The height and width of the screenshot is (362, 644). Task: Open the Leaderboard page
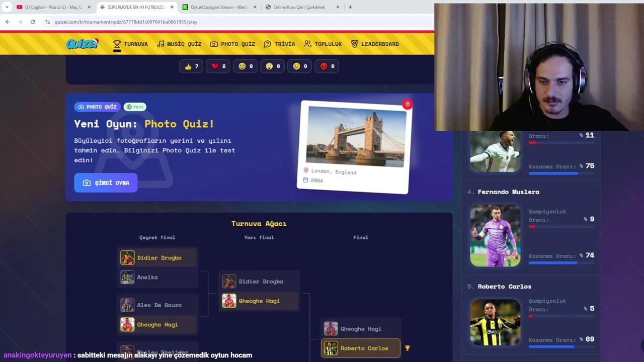375,44
